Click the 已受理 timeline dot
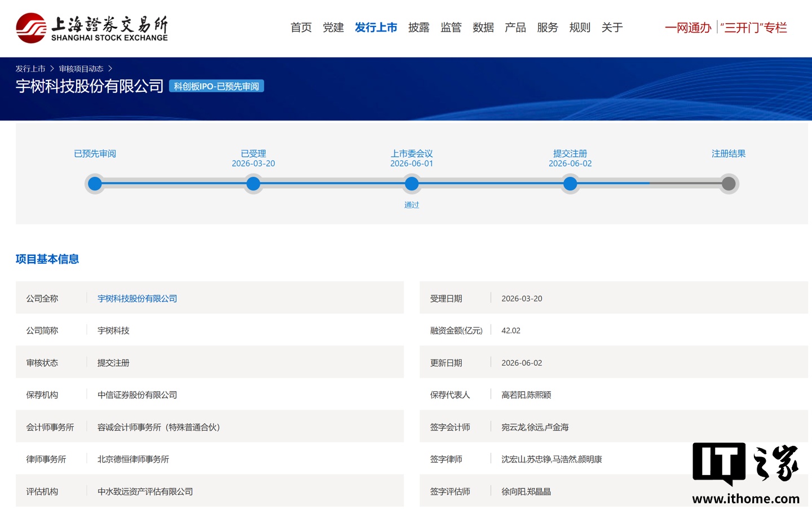 [253, 184]
